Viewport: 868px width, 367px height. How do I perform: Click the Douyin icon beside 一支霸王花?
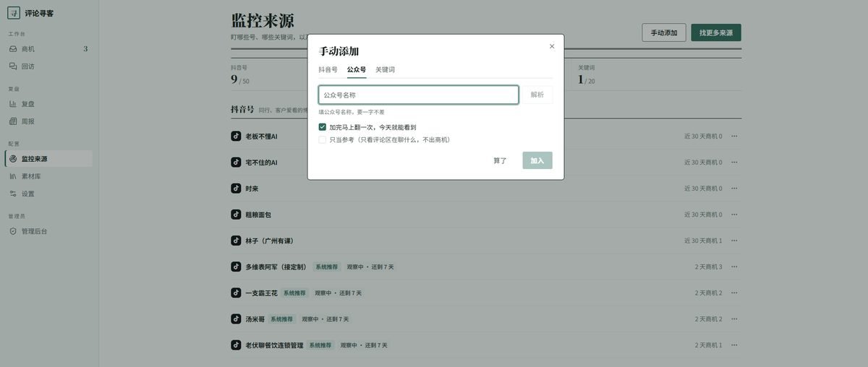pos(236,293)
